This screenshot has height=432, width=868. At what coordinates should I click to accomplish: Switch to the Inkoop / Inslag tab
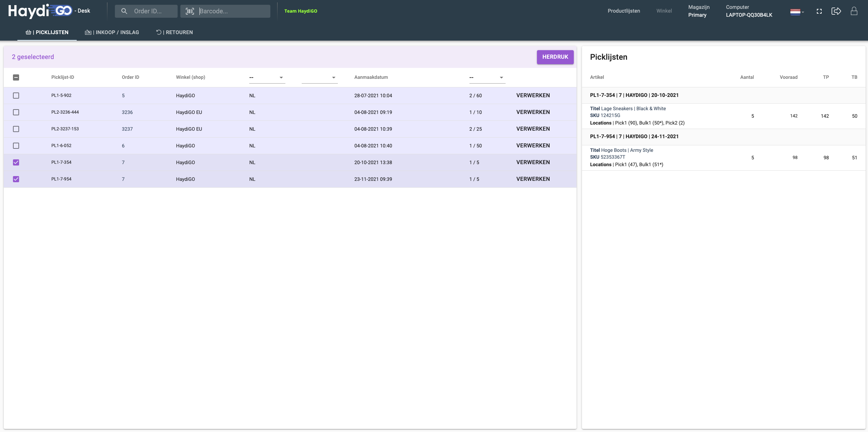[112, 32]
